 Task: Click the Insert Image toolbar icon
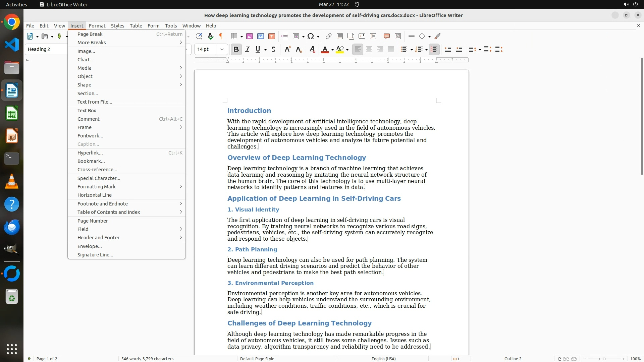click(x=250, y=36)
